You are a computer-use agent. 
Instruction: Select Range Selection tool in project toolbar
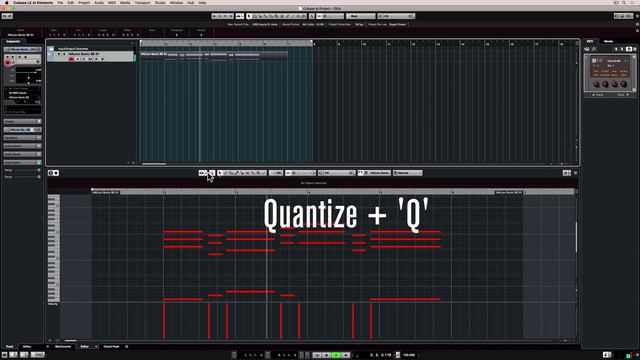255,16
